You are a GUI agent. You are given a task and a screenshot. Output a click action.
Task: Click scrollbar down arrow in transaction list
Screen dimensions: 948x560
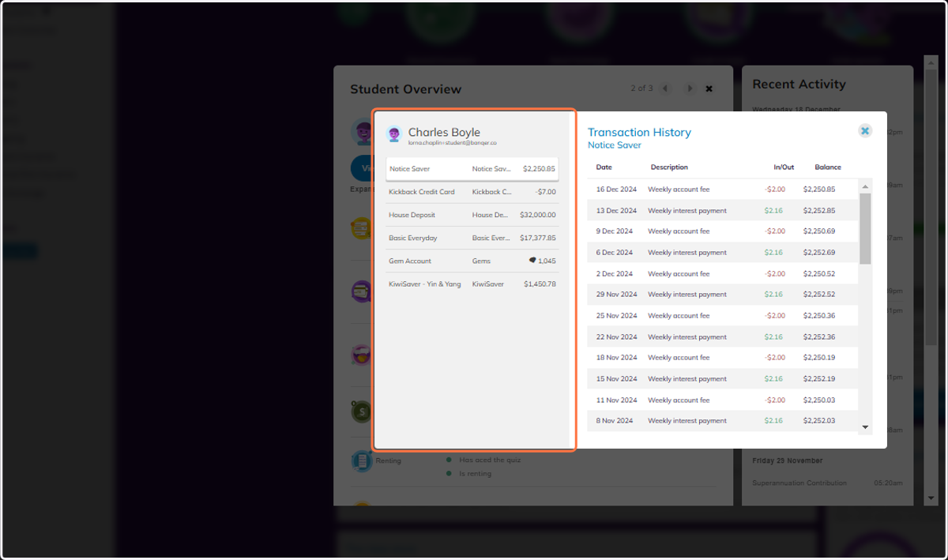(865, 427)
